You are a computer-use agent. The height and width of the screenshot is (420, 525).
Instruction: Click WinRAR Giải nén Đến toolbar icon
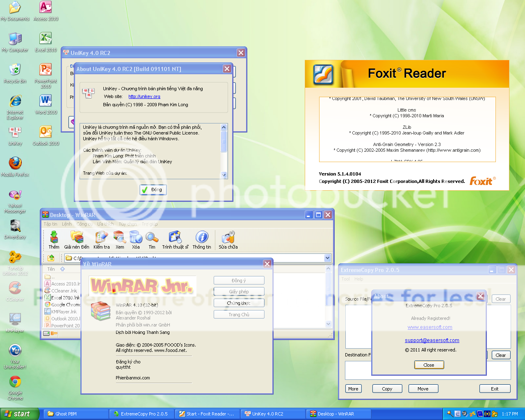click(x=77, y=240)
